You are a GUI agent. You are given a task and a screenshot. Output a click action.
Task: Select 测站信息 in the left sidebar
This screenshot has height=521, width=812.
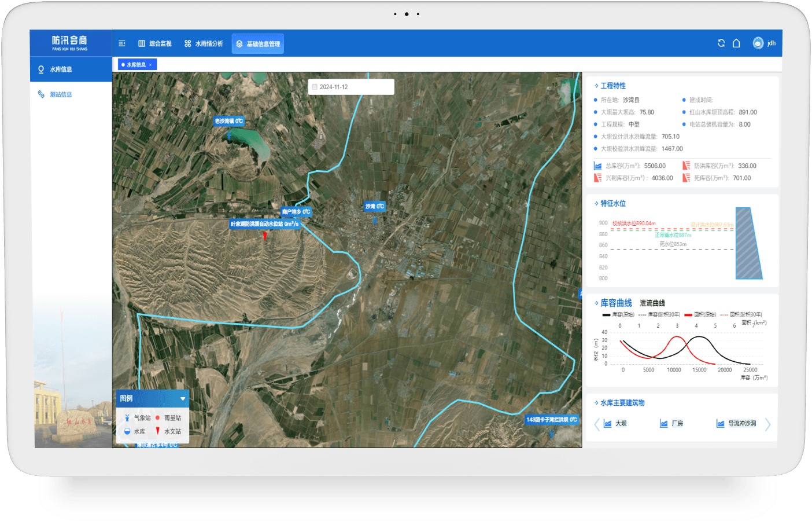pyautogui.click(x=71, y=94)
